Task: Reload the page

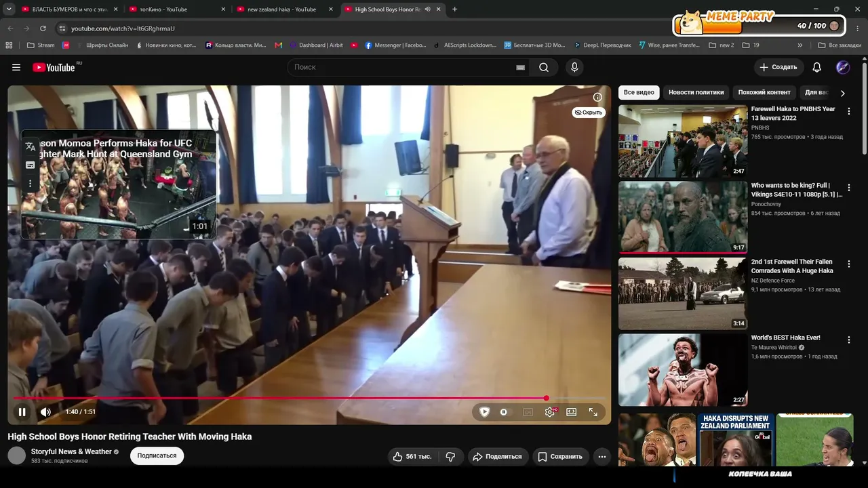Action: pyautogui.click(x=43, y=28)
